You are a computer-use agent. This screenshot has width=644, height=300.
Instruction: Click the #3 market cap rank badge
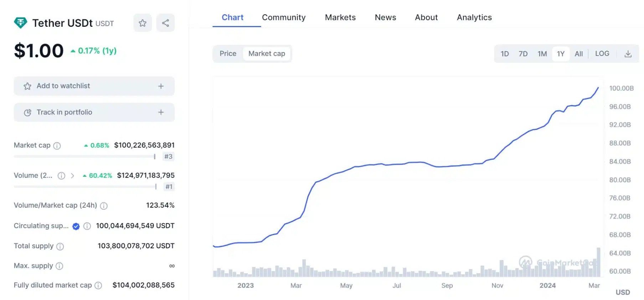coord(168,157)
